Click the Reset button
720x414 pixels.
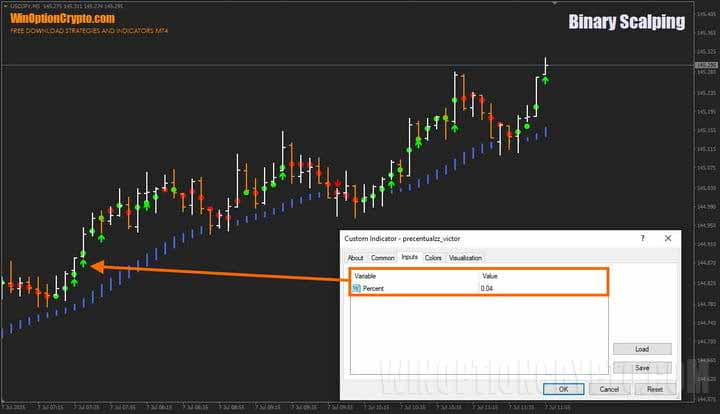tap(654, 389)
